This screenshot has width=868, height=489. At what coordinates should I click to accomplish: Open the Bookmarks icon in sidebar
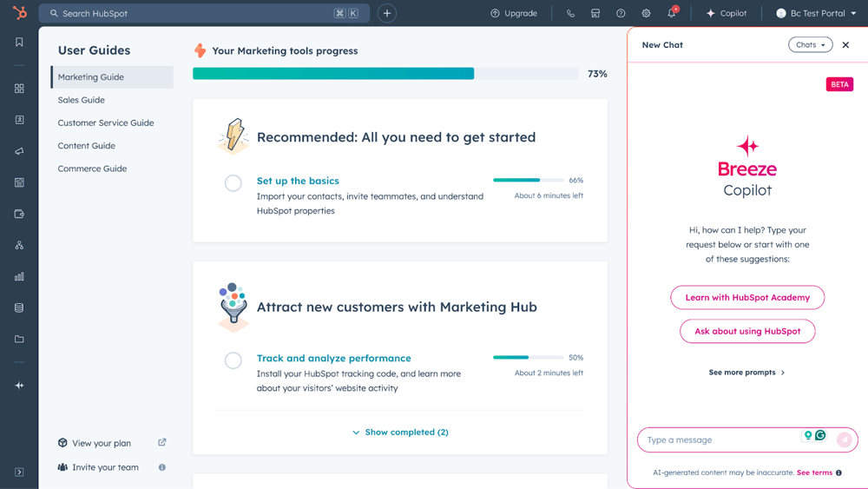point(19,42)
